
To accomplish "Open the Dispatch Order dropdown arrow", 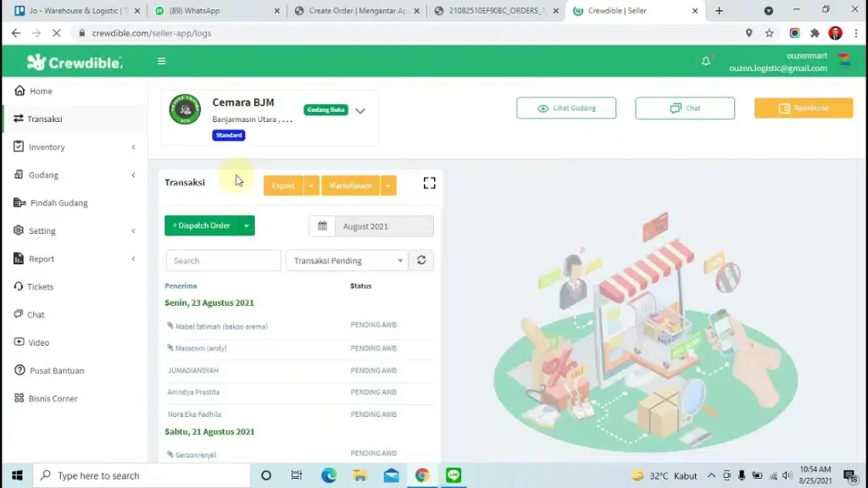I will click(x=246, y=226).
